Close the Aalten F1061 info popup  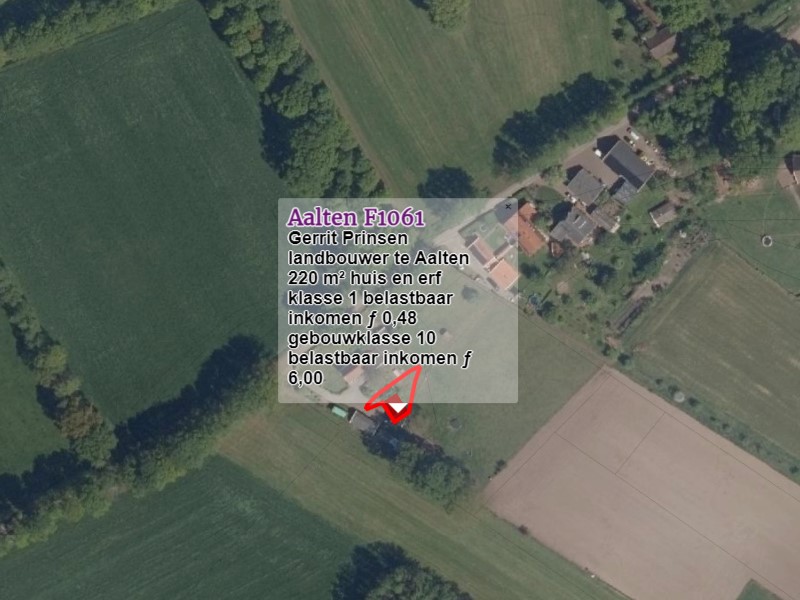tap(508, 207)
